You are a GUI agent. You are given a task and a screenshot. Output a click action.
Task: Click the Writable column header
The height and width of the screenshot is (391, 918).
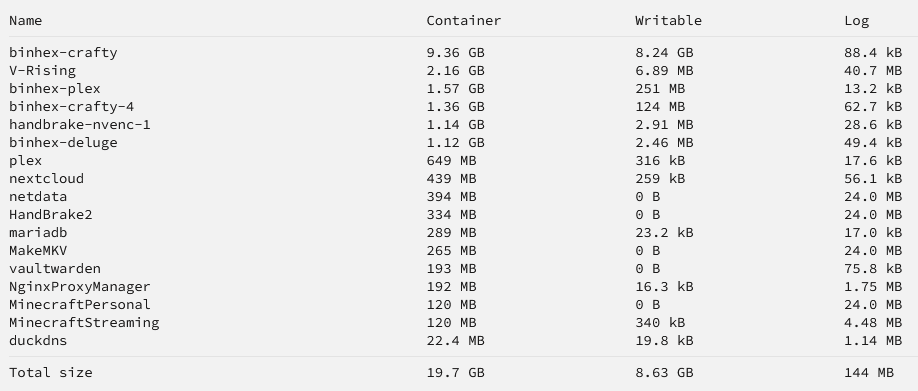pos(668,20)
